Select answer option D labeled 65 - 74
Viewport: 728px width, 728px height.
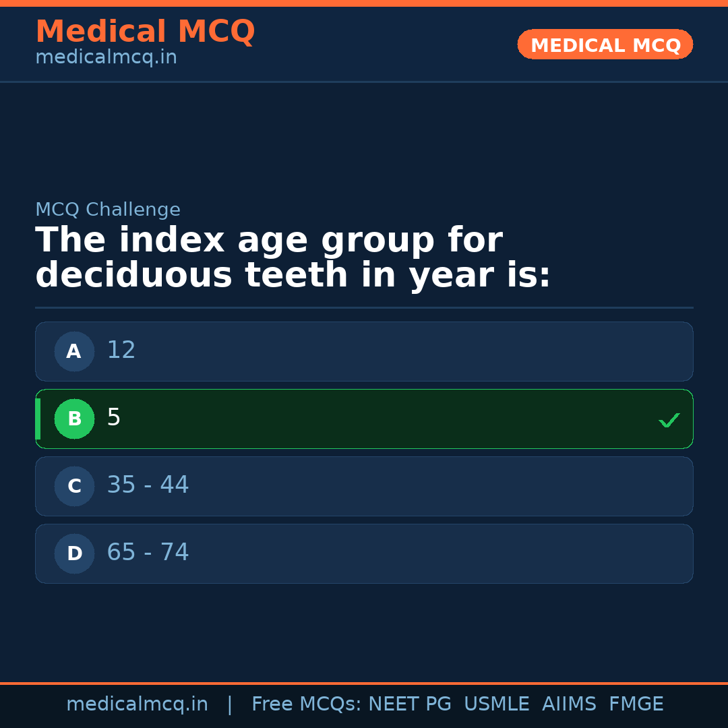click(364, 553)
